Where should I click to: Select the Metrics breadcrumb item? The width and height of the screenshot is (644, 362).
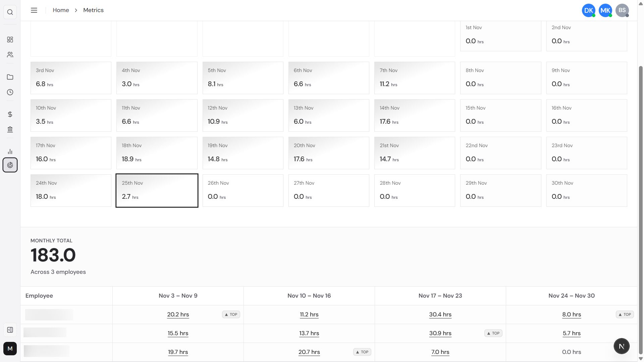(x=93, y=10)
